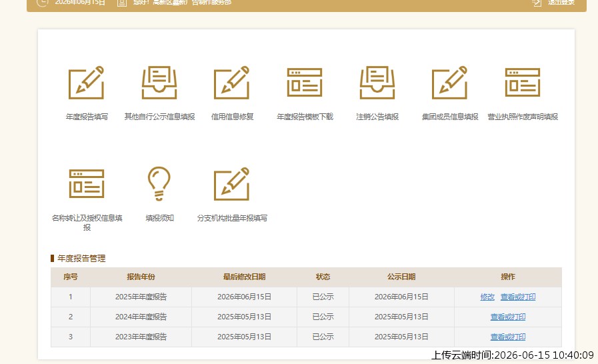
Task: Click the 年度报告管理 section heading
Action: tap(81, 258)
